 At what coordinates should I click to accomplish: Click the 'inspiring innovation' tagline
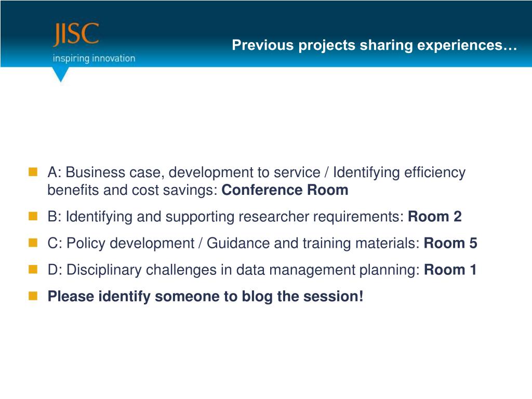pyautogui.click(x=94, y=58)
